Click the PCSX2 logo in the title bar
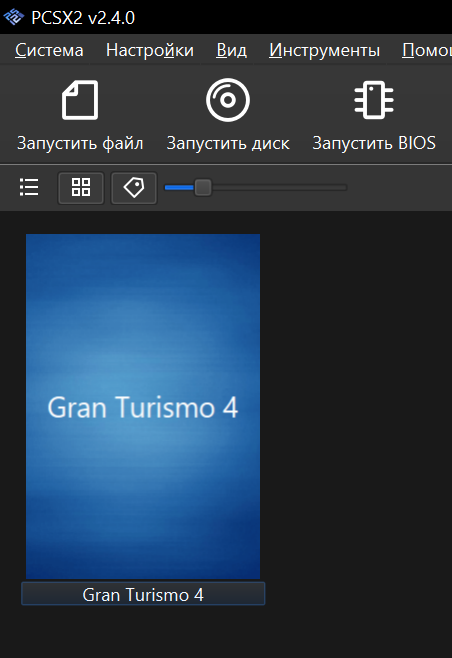This screenshot has height=658, width=452. [13, 18]
